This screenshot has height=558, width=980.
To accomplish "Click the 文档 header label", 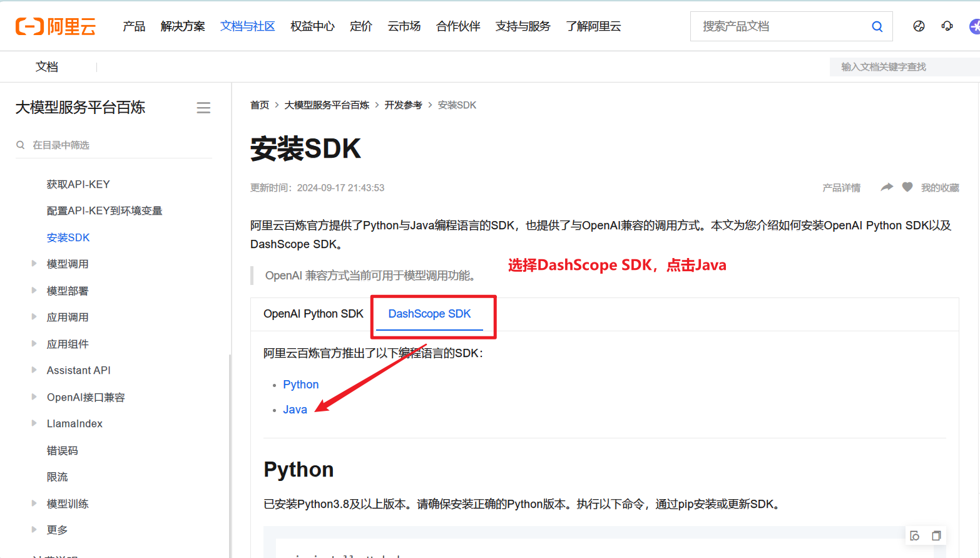I will tap(47, 67).
